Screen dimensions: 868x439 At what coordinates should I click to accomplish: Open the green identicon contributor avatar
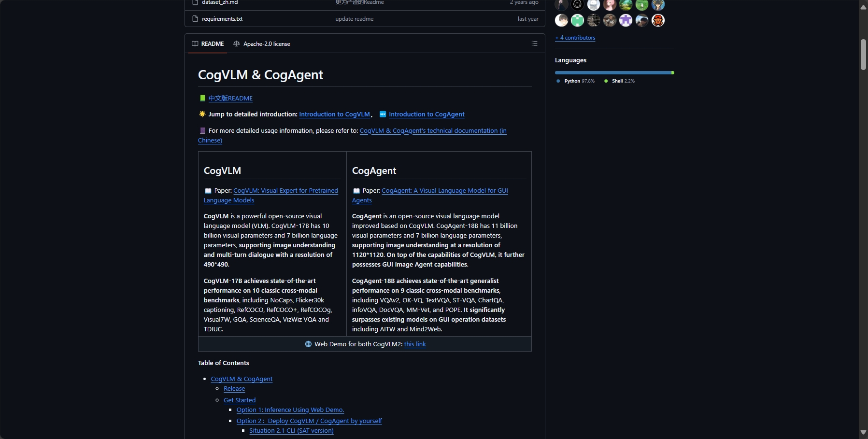click(x=577, y=20)
